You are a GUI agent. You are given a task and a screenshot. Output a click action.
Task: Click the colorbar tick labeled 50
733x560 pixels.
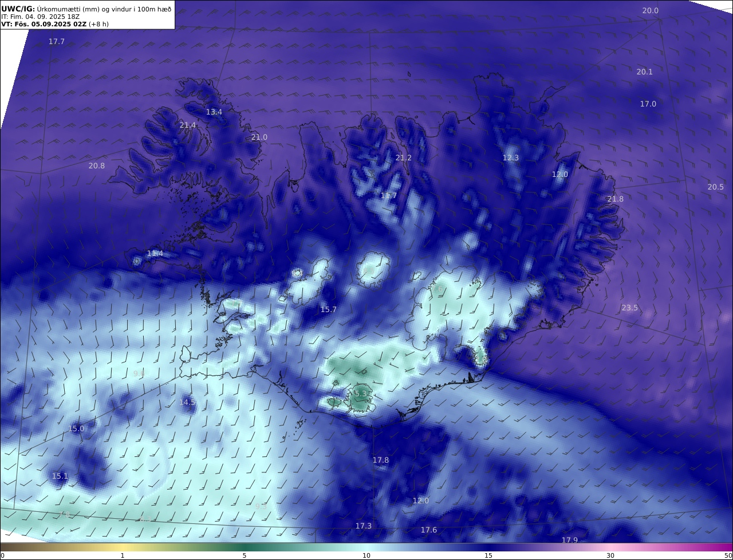coord(728,555)
